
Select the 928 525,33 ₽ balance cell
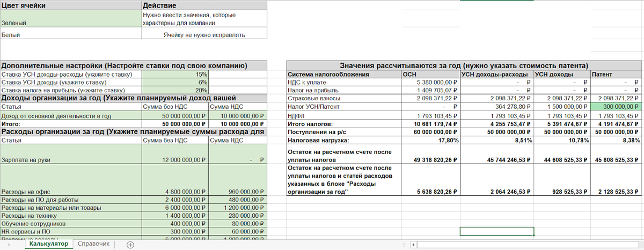click(x=562, y=181)
